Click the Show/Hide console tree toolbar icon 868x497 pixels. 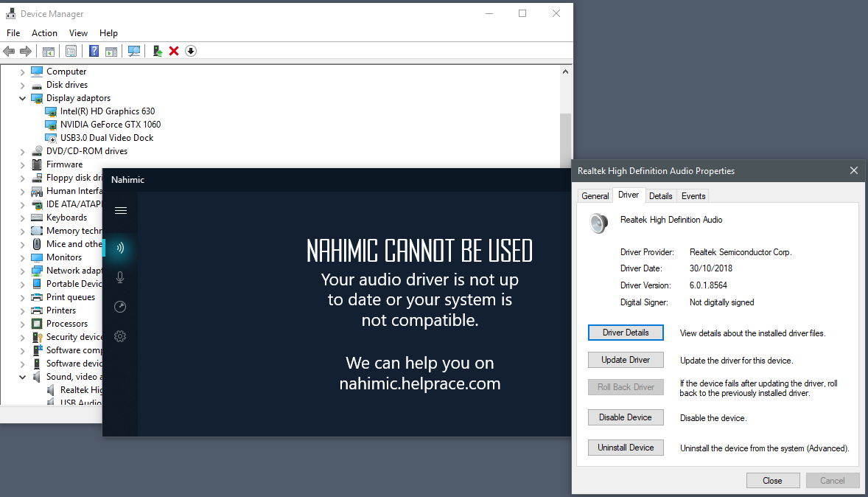point(49,51)
